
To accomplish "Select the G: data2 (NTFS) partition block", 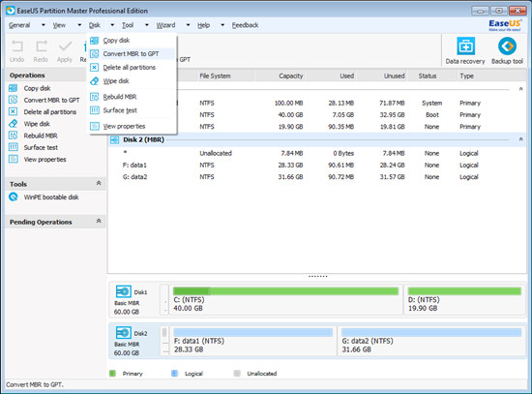I will click(431, 341).
